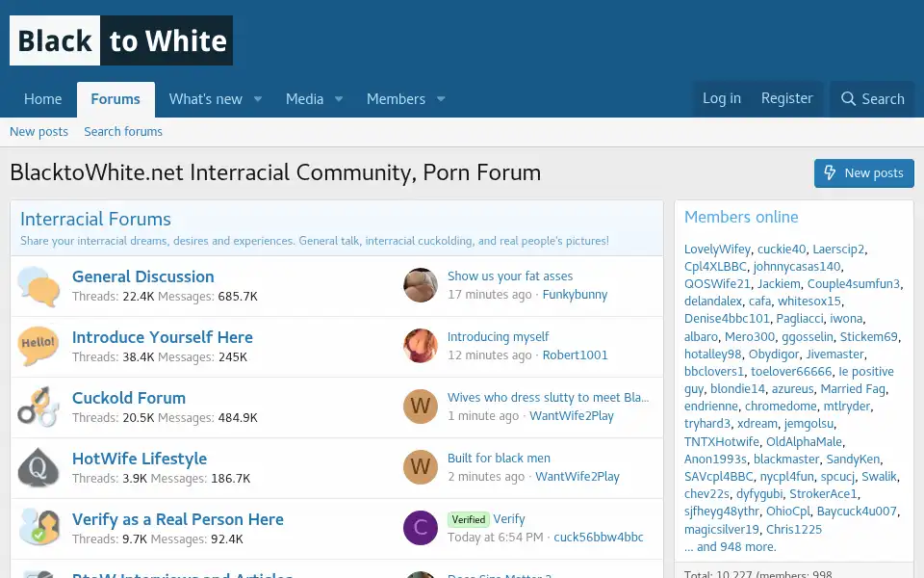The image size is (924, 578).
Task: Click the blue New posts button
Action: [864, 172]
